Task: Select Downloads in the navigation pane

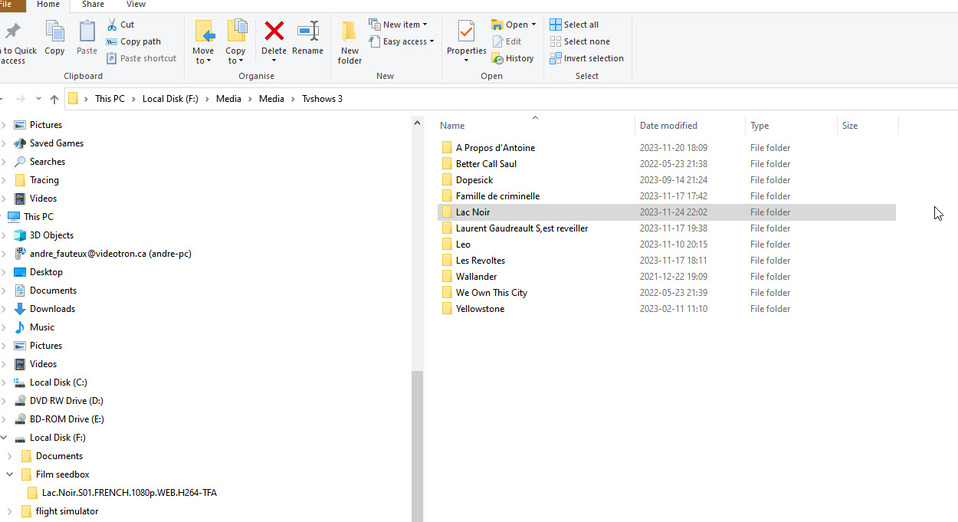Action: [x=52, y=309]
